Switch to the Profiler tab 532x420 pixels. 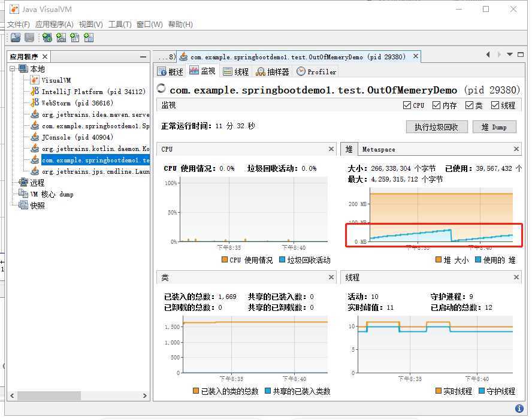click(x=316, y=71)
